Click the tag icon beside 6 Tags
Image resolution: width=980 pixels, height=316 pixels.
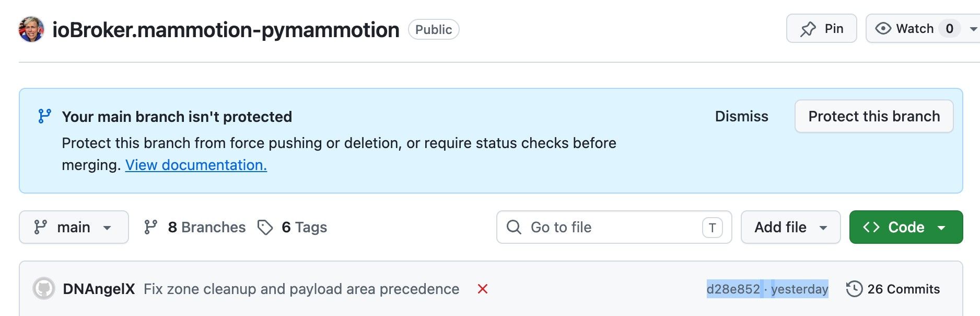(x=265, y=227)
